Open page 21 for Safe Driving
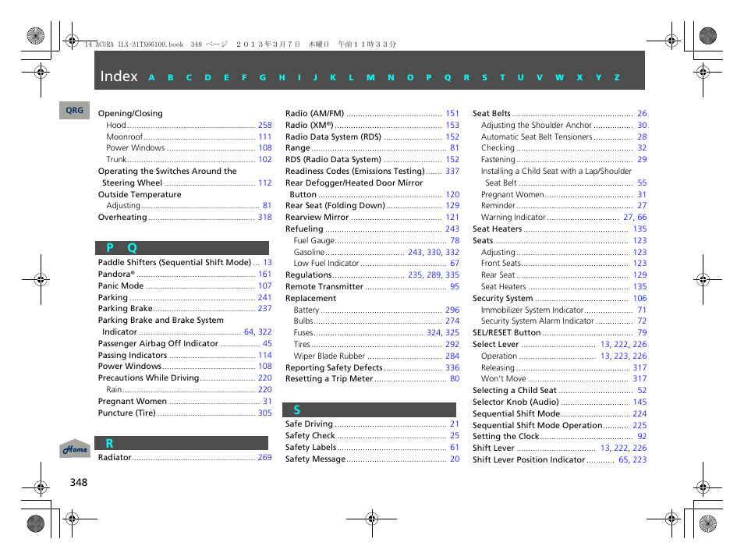Viewport: 744px width, 560px height. tap(455, 424)
